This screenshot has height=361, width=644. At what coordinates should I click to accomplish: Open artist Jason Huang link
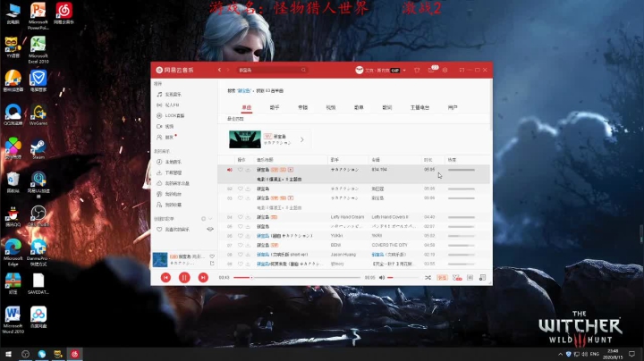(x=343, y=255)
